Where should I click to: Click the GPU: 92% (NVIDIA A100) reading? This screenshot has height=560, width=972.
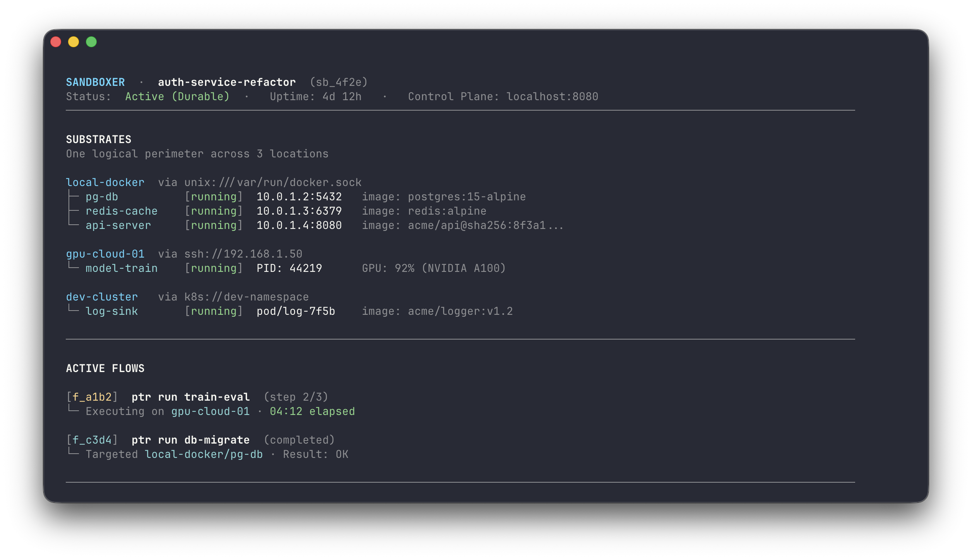(434, 268)
